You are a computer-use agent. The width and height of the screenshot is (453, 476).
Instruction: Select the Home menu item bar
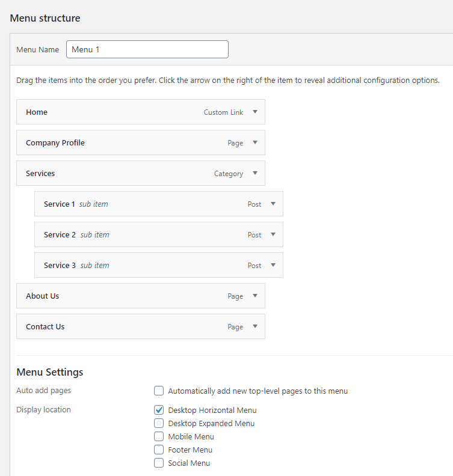pyautogui.click(x=141, y=112)
